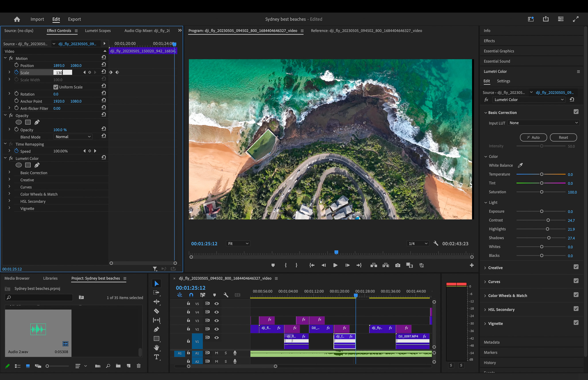
Task: Open Lumetri Color effect dropdown
Action: click(529, 100)
